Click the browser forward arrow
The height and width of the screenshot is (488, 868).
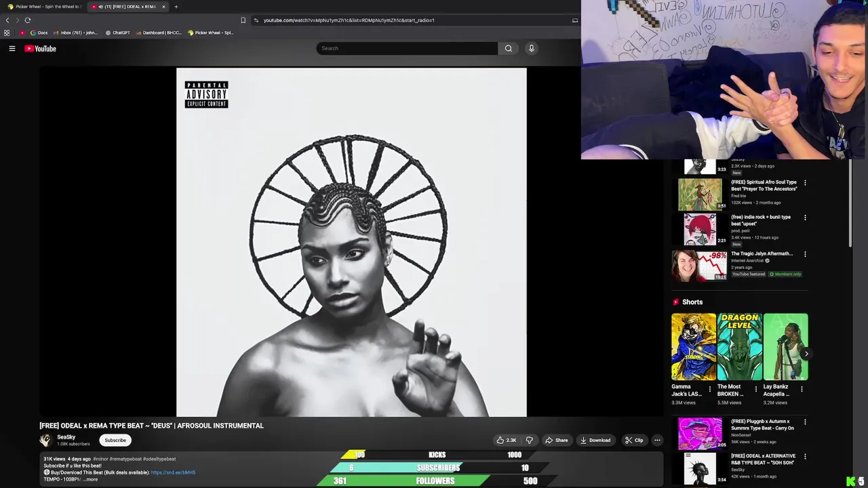click(x=17, y=20)
